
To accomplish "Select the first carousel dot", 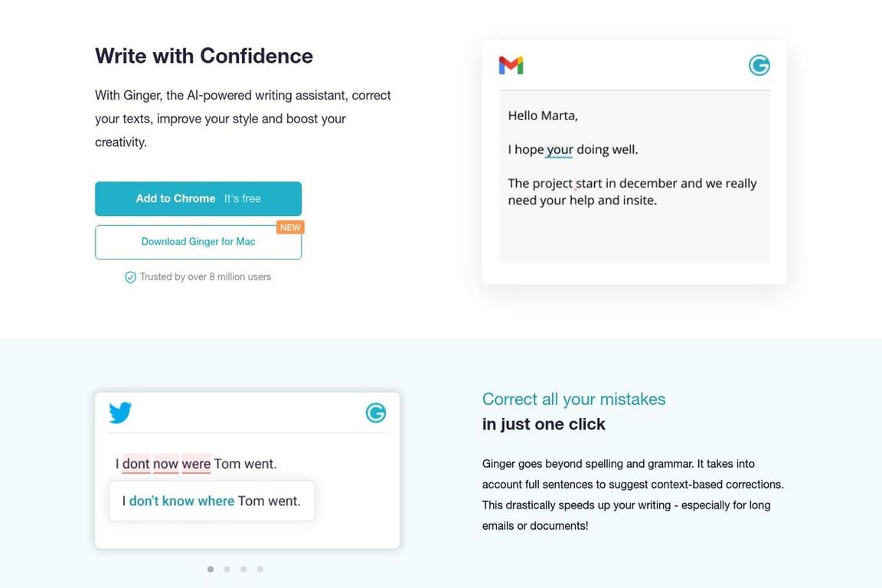I will (211, 569).
